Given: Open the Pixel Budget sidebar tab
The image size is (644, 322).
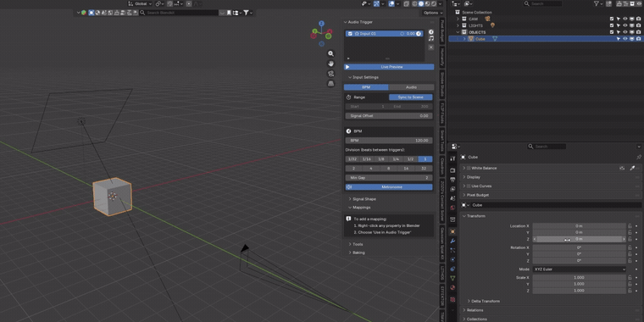Looking at the screenshot, I should pyautogui.click(x=442, y=31).
